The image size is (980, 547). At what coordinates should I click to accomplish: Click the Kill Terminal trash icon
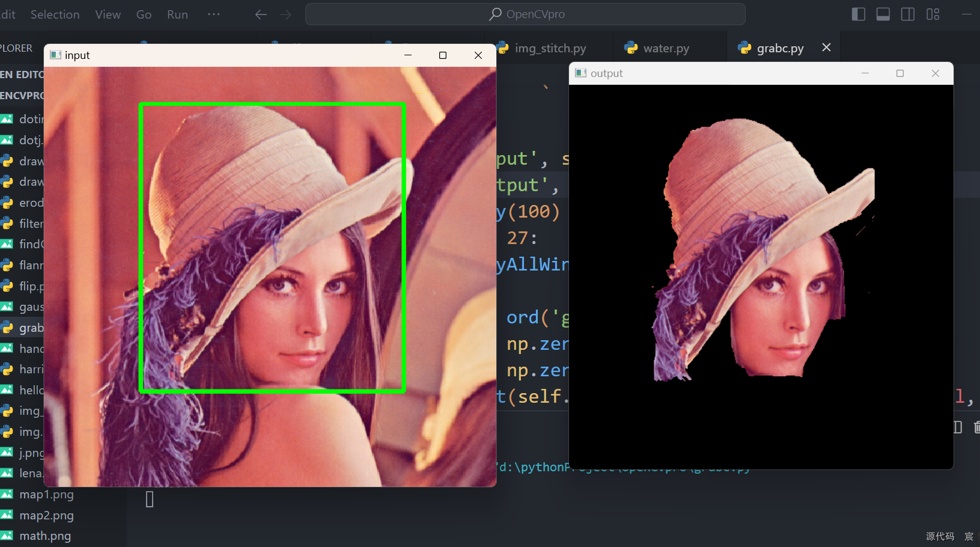click(x=977, y=427)
